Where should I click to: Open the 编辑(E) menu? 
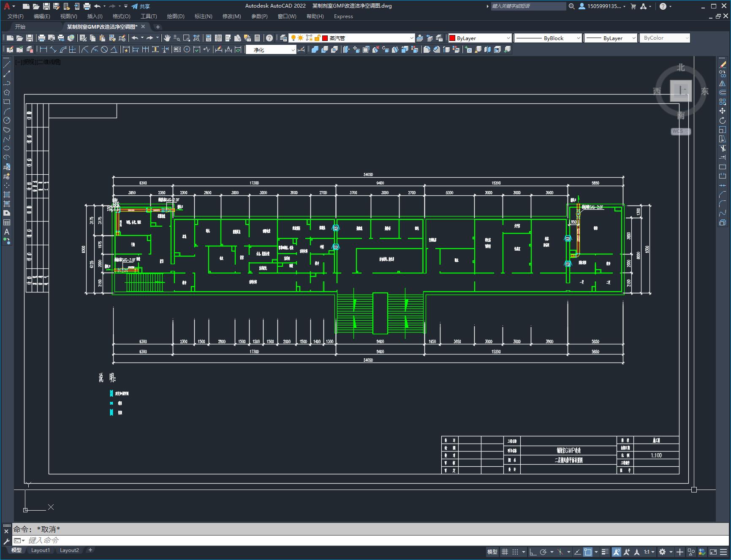click(42, 16)
